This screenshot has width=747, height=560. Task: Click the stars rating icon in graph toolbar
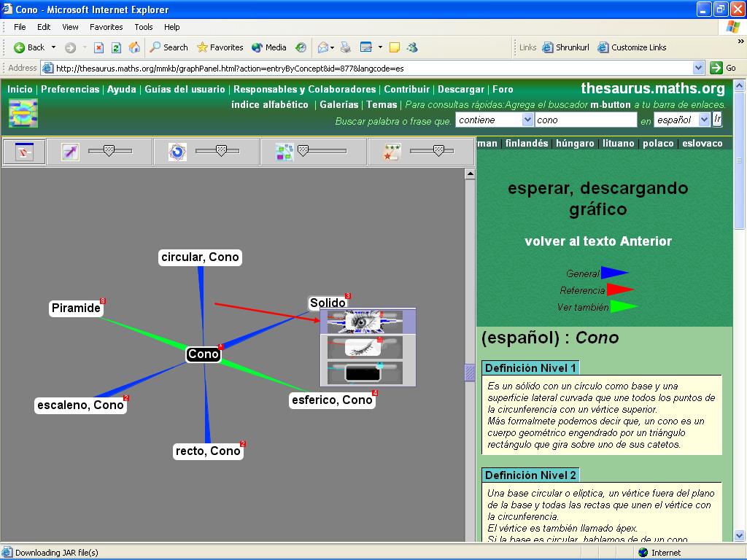click(x=392, y=152)
